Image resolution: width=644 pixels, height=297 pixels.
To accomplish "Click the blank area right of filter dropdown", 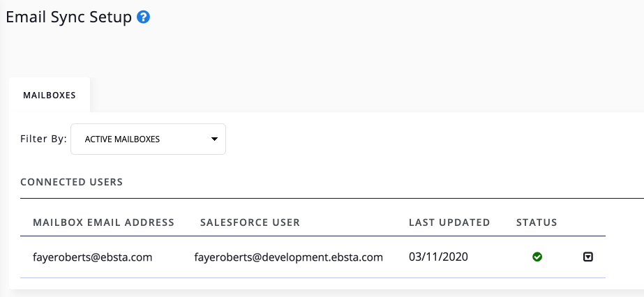I will [419, 139].
